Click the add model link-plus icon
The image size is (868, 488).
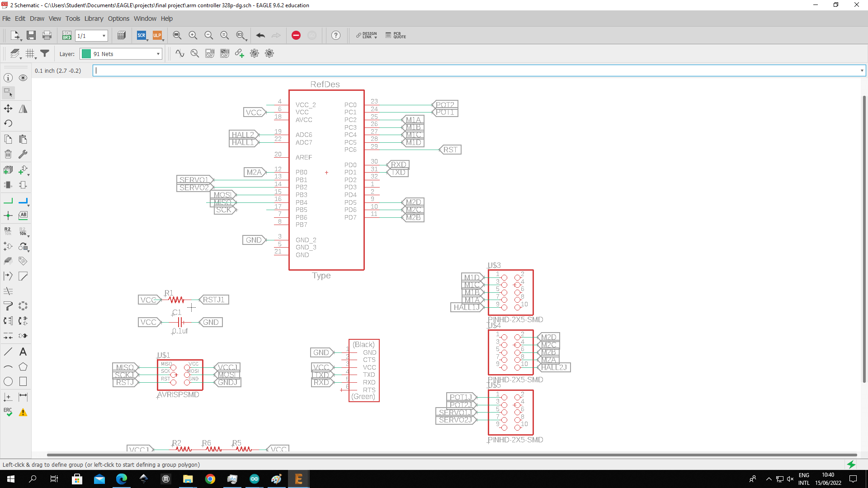pyautogui.click(x=240, y=53)
